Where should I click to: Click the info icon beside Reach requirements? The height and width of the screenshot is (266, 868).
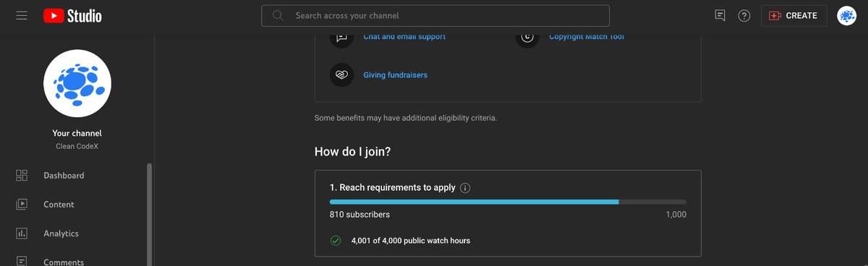tap(465, 188)
